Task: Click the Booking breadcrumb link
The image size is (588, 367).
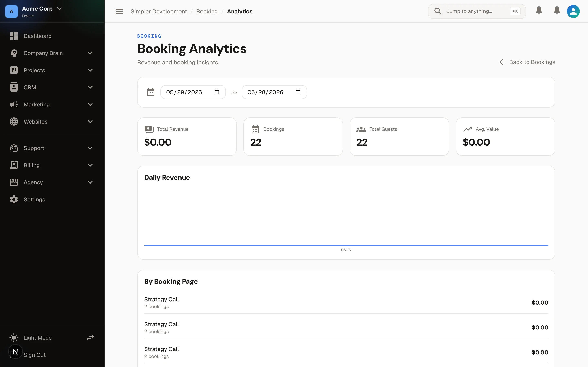Action: pyautogui.click(x=207, y=11)
